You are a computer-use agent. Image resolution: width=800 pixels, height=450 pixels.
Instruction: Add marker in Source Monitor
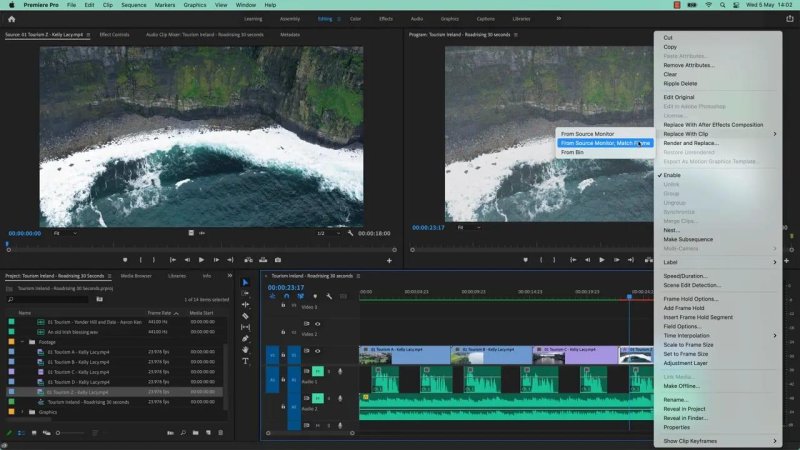point(125,260)
